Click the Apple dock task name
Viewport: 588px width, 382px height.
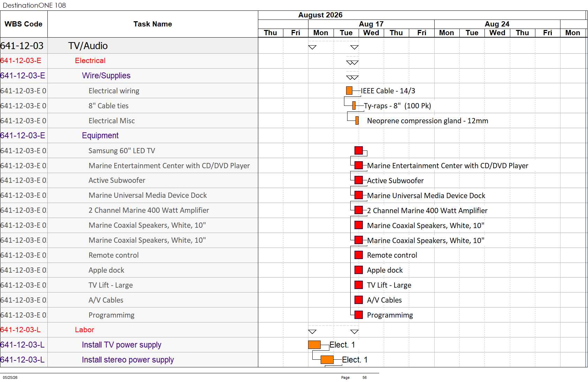click(106, 270)
